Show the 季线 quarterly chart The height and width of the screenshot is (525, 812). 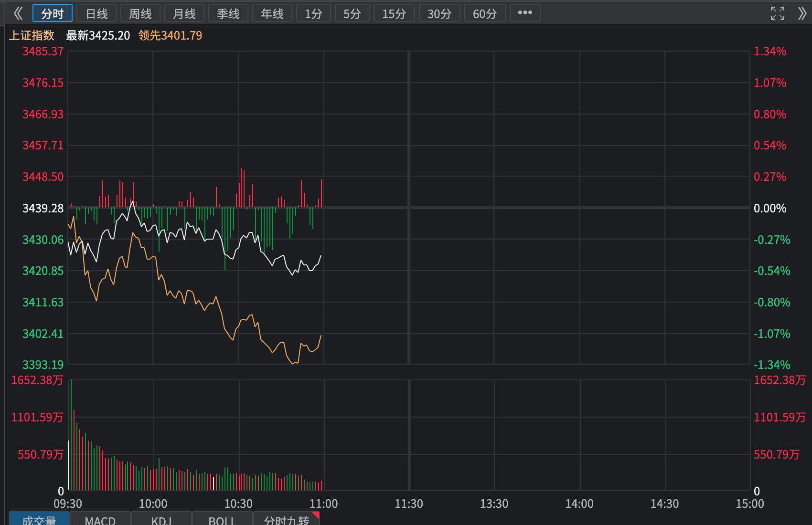[x=228, y=13]
